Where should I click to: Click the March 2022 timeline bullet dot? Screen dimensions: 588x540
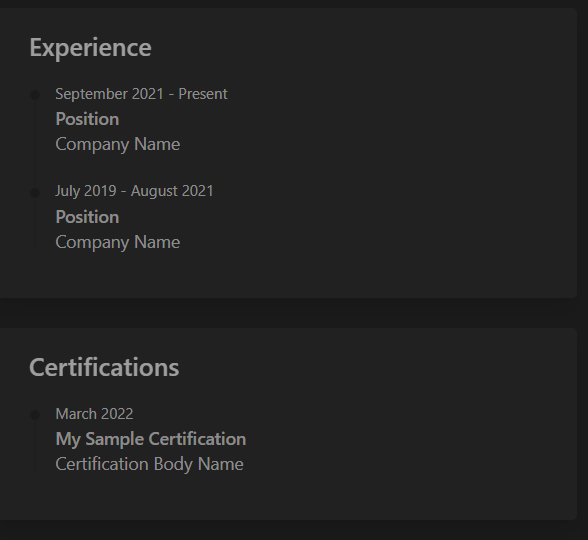[35, 415]
